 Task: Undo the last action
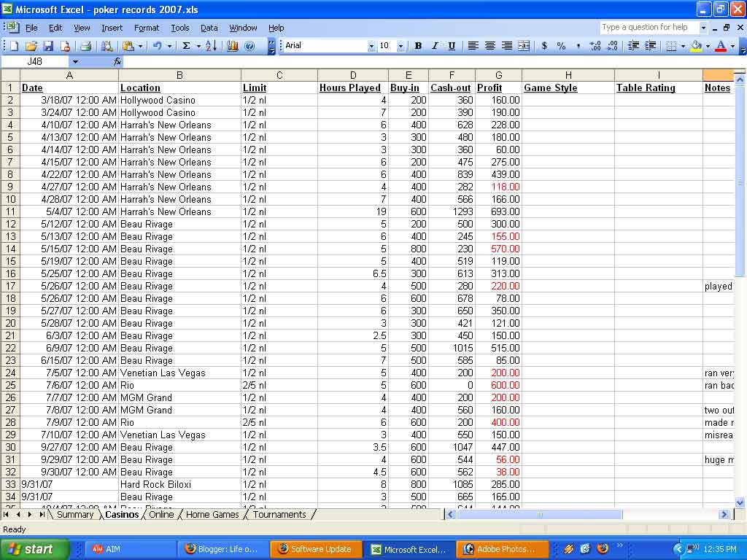(158, 46)
